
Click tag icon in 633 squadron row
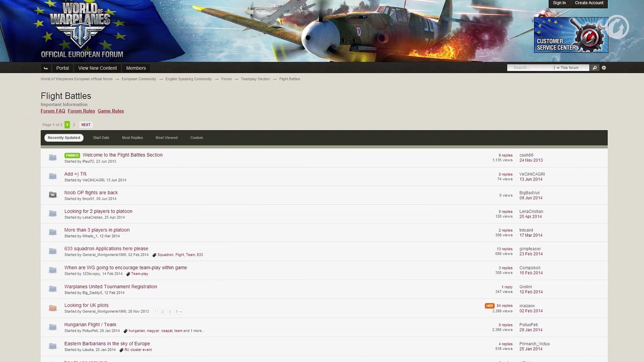[154, 255]
